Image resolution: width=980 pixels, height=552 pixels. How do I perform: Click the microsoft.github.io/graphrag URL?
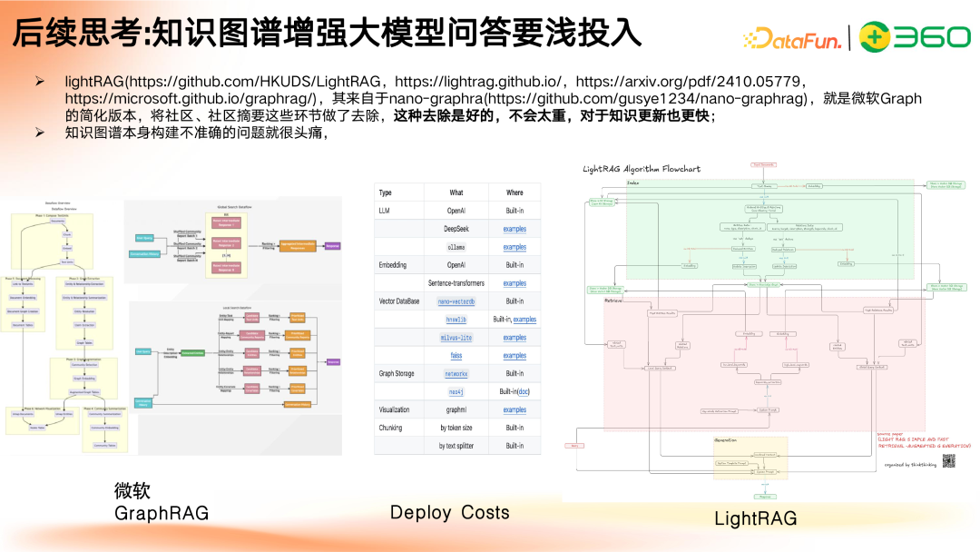tap(191, 99)
